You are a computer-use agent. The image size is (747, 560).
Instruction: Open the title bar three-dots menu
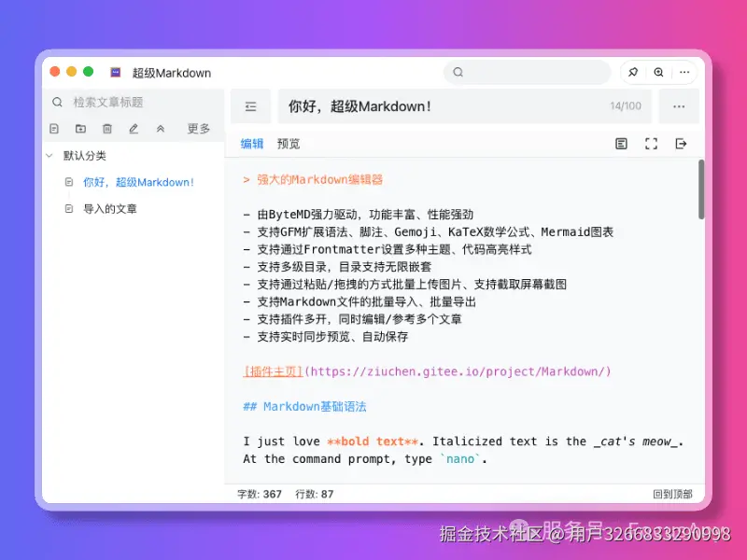click(684, 72)
